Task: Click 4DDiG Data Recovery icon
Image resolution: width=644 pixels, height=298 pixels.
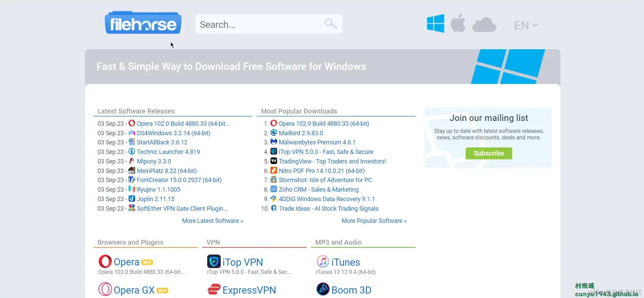Action: 274,199
